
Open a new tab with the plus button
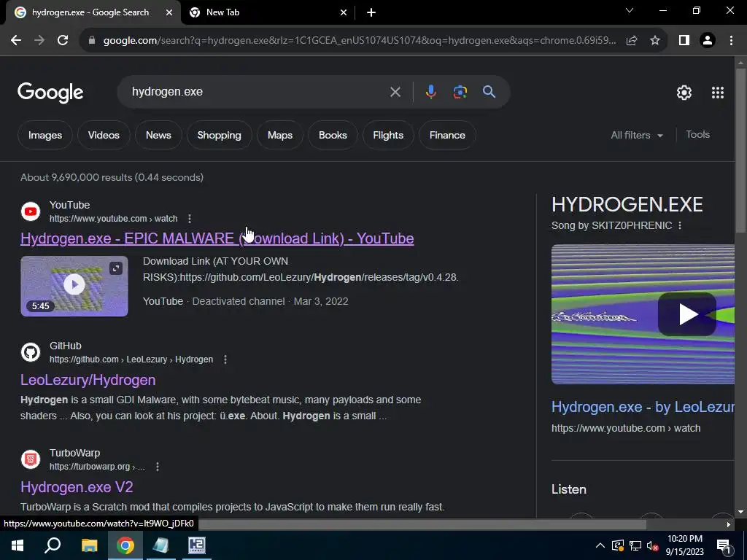point(371,13)
